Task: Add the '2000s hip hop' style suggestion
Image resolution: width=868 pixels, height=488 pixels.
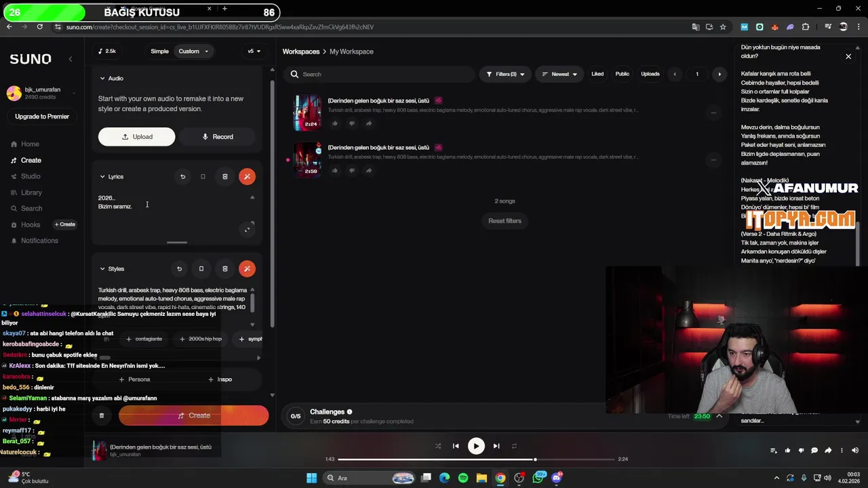Action: [x=201, y=339]
